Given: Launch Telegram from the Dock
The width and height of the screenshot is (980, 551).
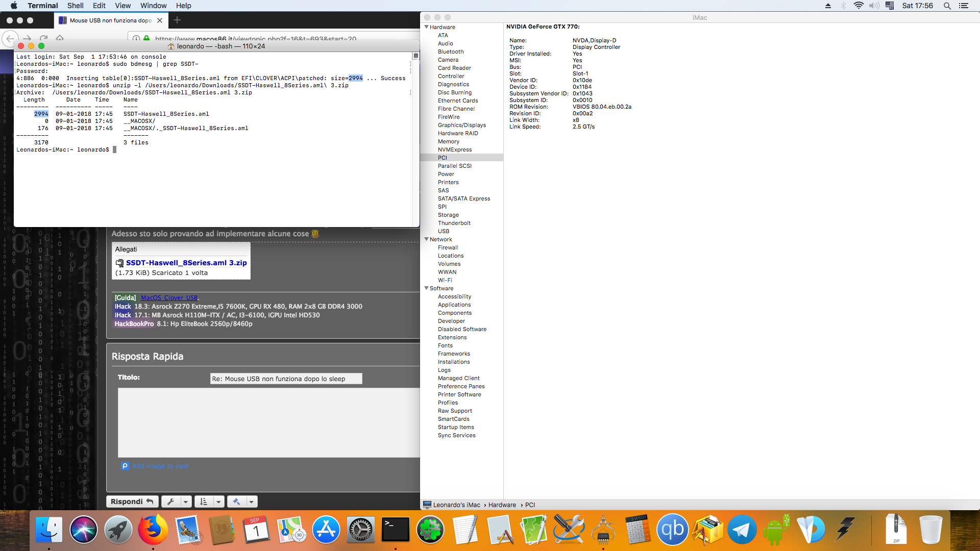Looking at the screenshot, I should pos(742,530).
